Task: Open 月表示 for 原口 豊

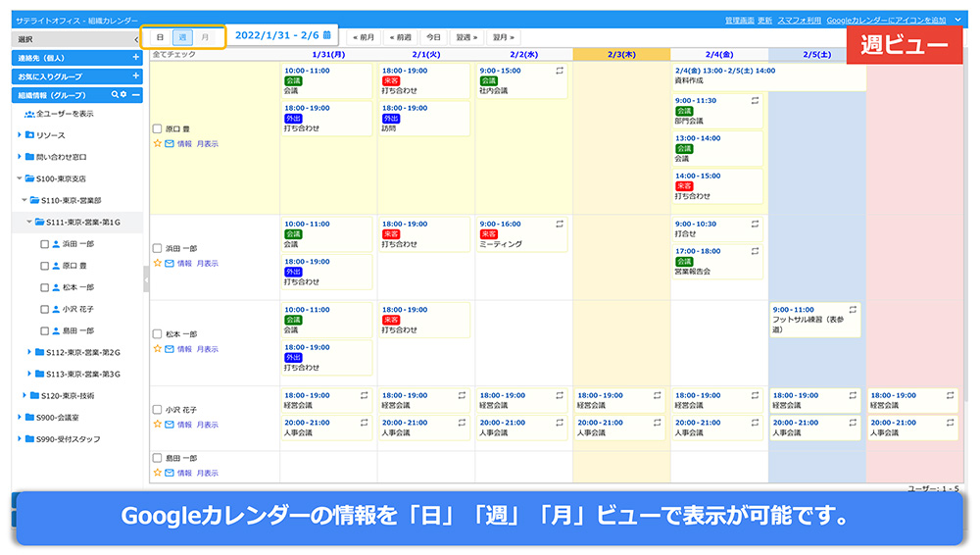Action: (x=208, y=144)
